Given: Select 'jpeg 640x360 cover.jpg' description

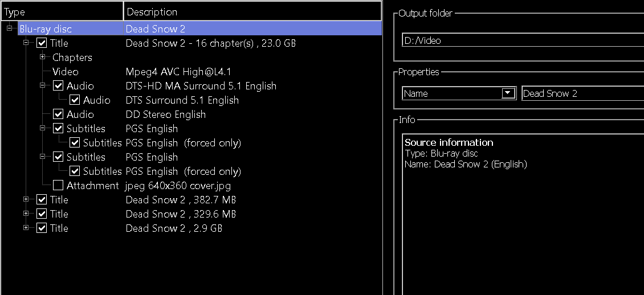Looking at the screenshot, I should [x=178, y=186].
